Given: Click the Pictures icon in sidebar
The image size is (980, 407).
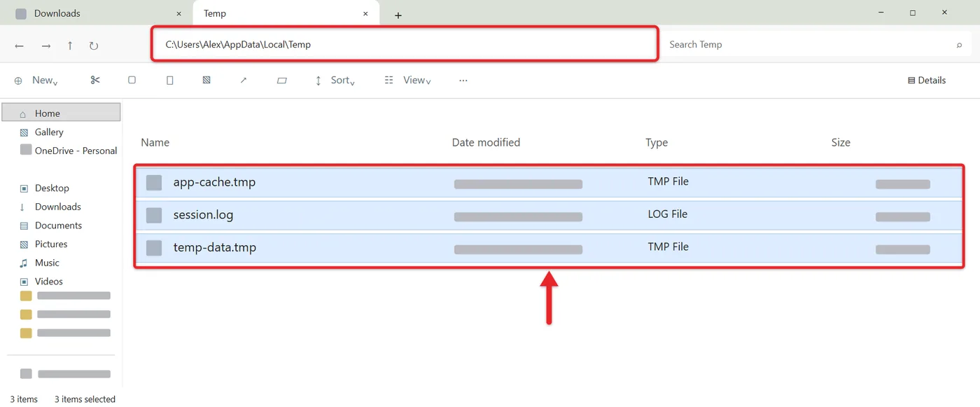Looking at the screenshot, I should point(24,244).
